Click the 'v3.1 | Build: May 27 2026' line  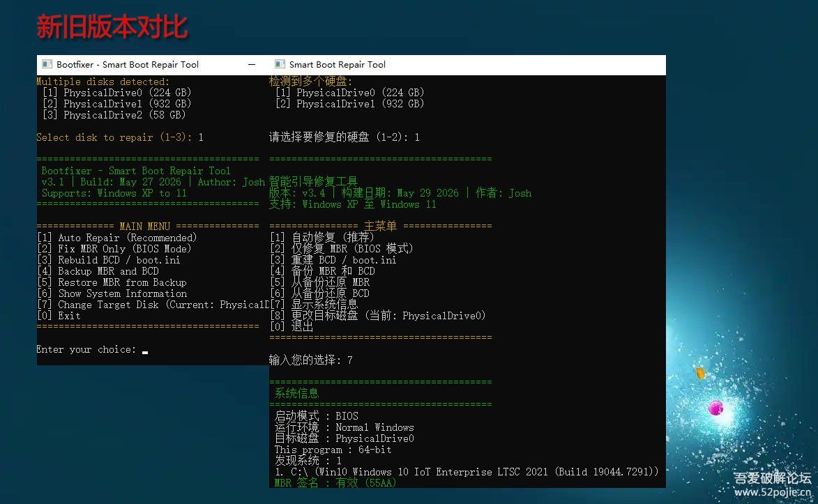[x=153, y=181]
